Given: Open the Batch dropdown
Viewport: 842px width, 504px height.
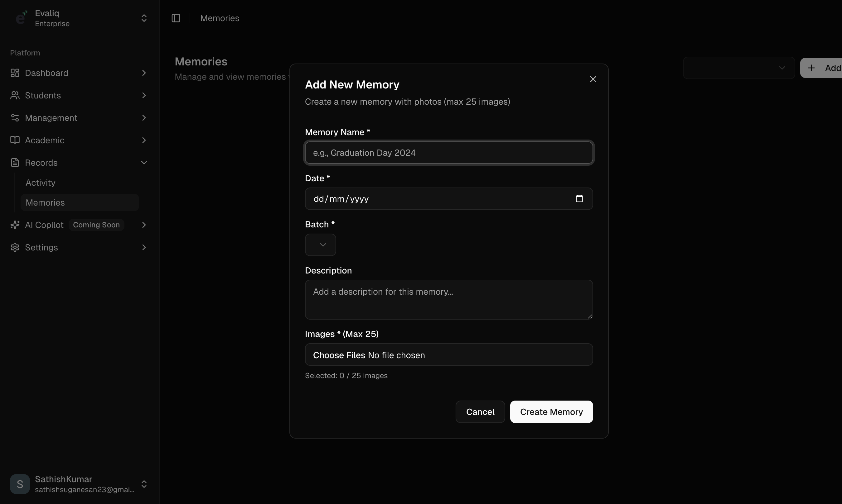Looking at the screenshot, I should [x=320, y=245].
